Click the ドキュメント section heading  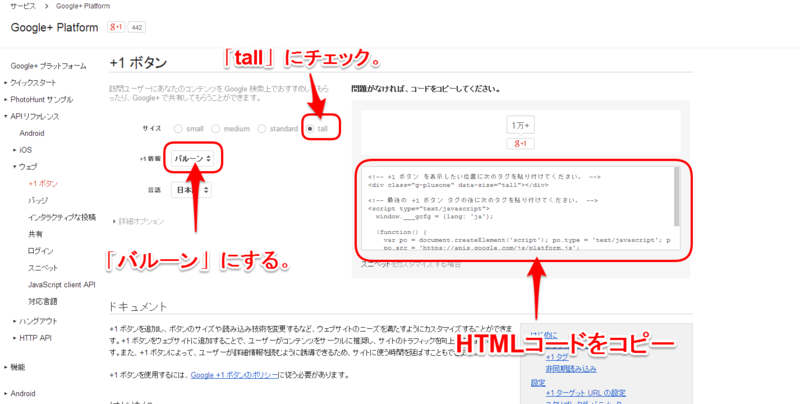[x=138, y=307]
